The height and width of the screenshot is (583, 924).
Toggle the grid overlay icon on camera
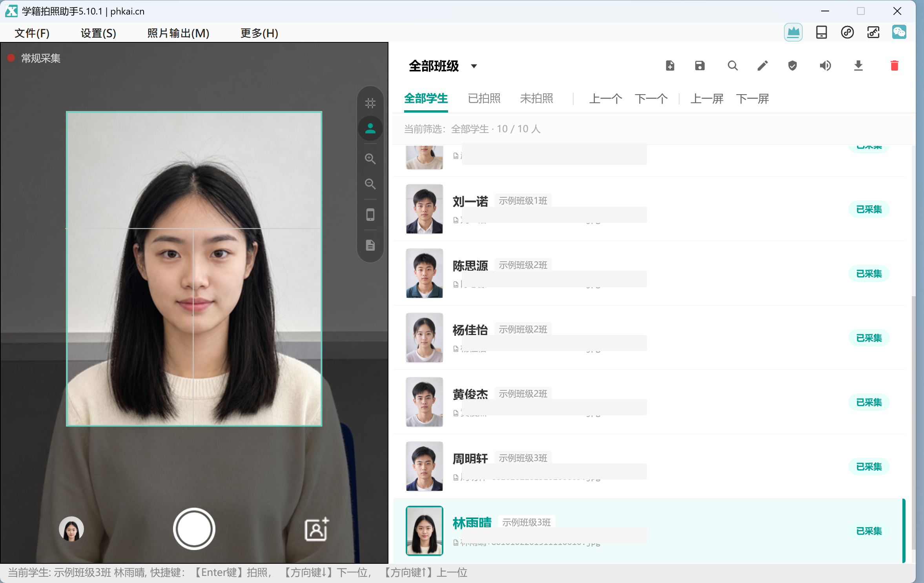coord(370,103)
